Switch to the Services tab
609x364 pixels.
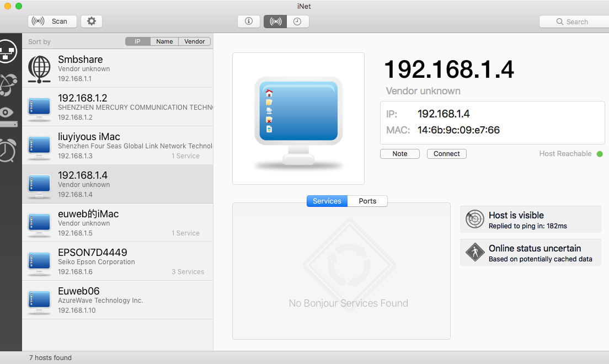pos(327,201)
